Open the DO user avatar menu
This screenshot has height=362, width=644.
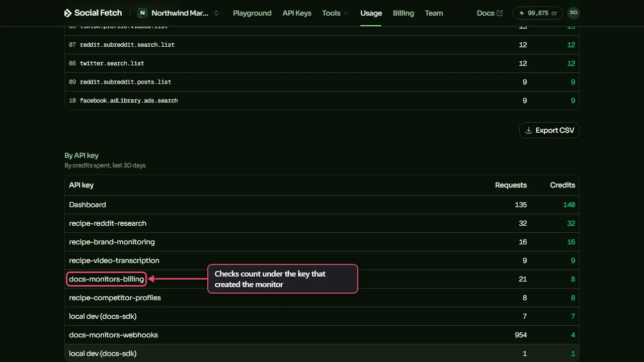point(574,13)
